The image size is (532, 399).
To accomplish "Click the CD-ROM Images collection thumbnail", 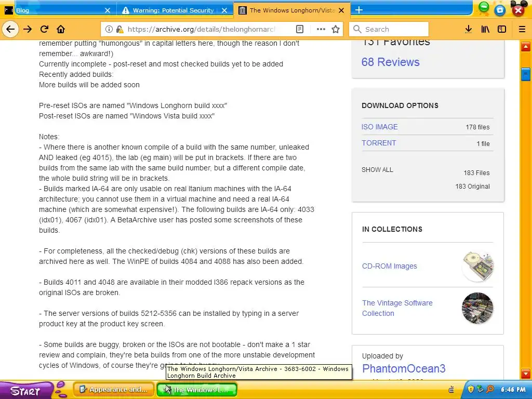I will click(478, 267).
